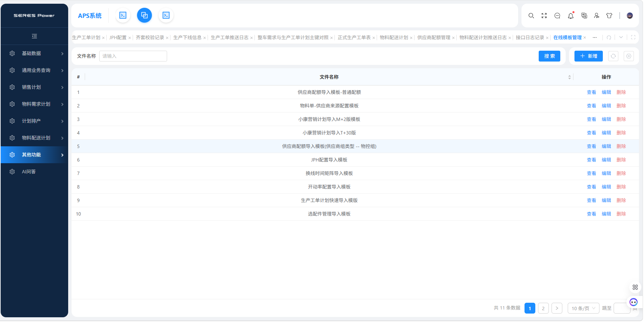Open table column settings gear icon

629,56
